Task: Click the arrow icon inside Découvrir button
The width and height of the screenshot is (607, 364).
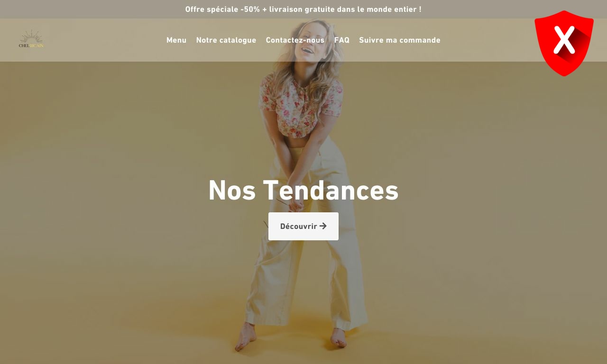Action: coord(323,226)
